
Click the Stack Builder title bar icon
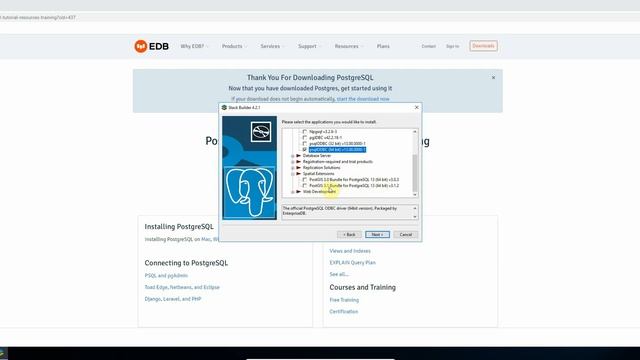(x=224, y=107)
